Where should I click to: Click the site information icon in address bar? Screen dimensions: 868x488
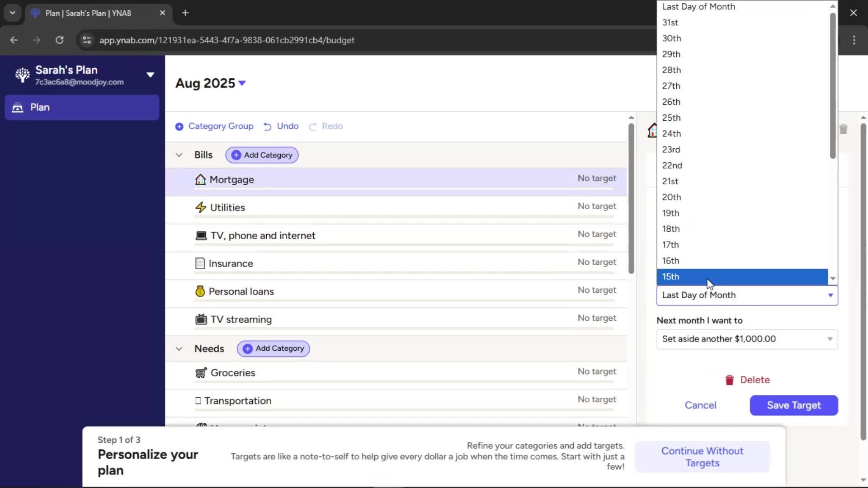point(87,40)
